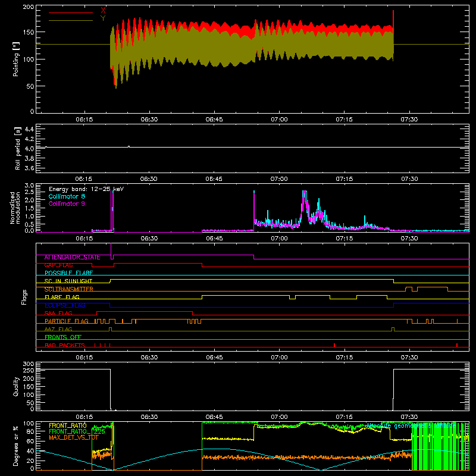Screen dimensions: 476x476
Task: Click the 3.6 tick on Roll period axis
Action: point(29,168)
